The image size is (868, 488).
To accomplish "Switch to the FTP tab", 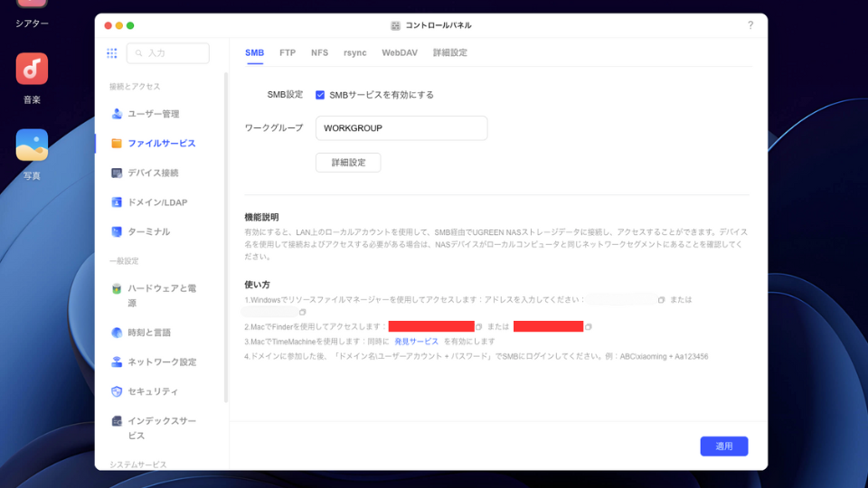I will click(x=288, y=53).
